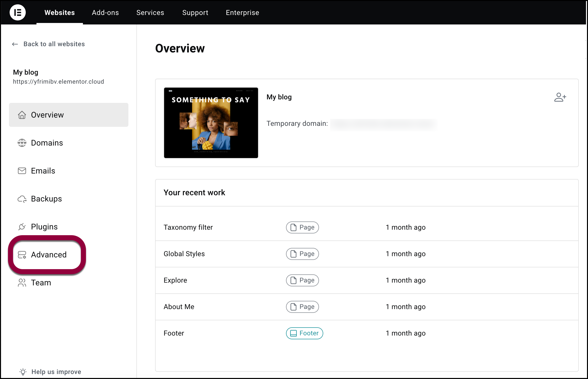Open the Enterprise menu item

pyautogui.click(x=242, y=12)
